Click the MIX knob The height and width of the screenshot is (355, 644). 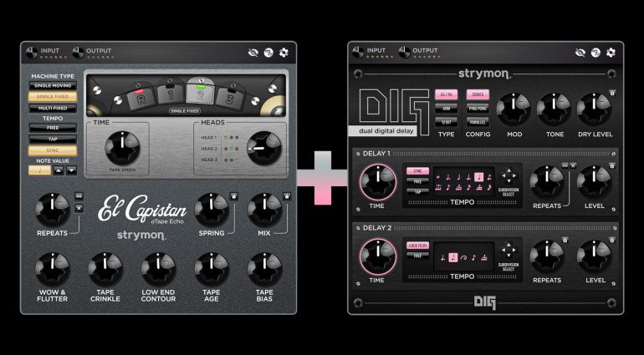pos(264,210)
